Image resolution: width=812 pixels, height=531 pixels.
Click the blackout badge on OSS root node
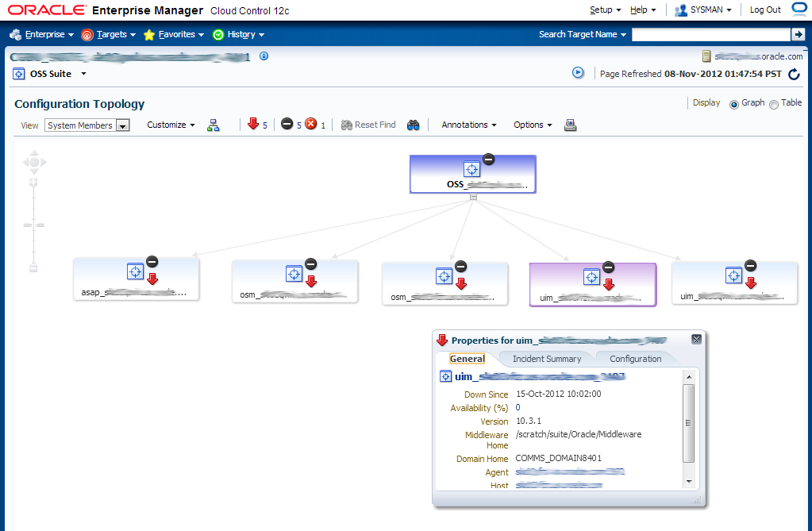488,159
